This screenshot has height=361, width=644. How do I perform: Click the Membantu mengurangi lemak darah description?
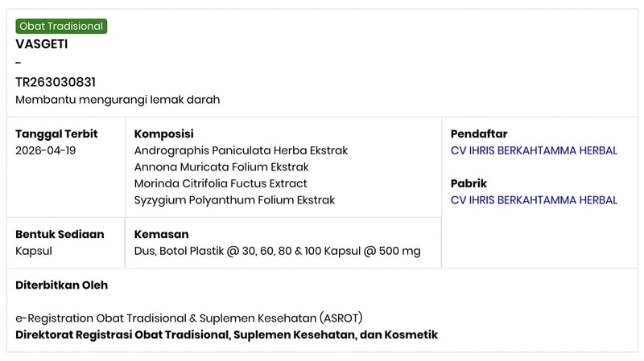pos(118,100)
